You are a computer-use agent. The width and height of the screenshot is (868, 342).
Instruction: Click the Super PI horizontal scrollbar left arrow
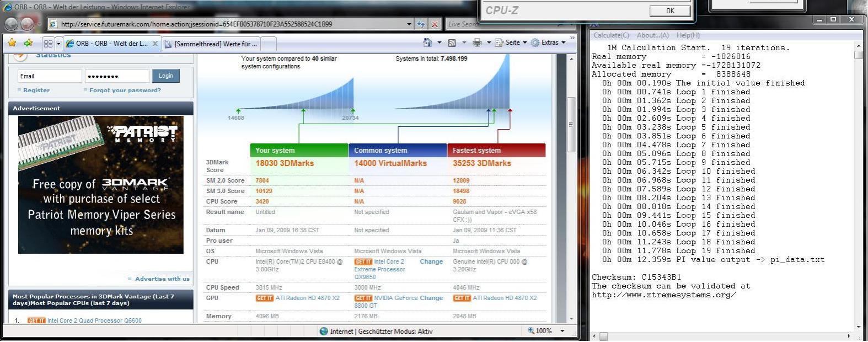pos(594,336)
